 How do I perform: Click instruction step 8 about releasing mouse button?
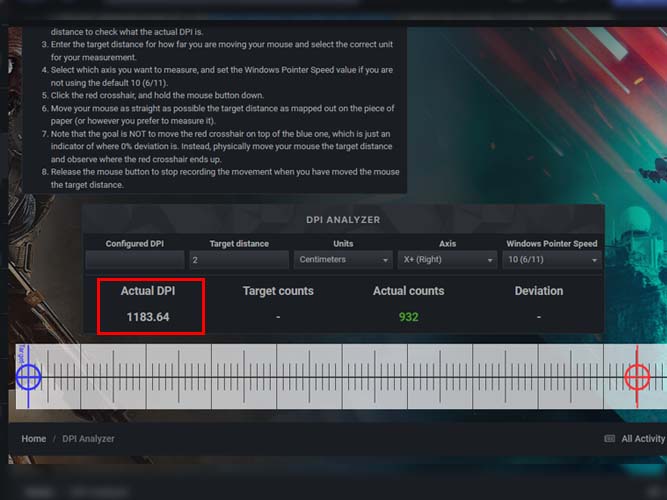coord(220,178)
